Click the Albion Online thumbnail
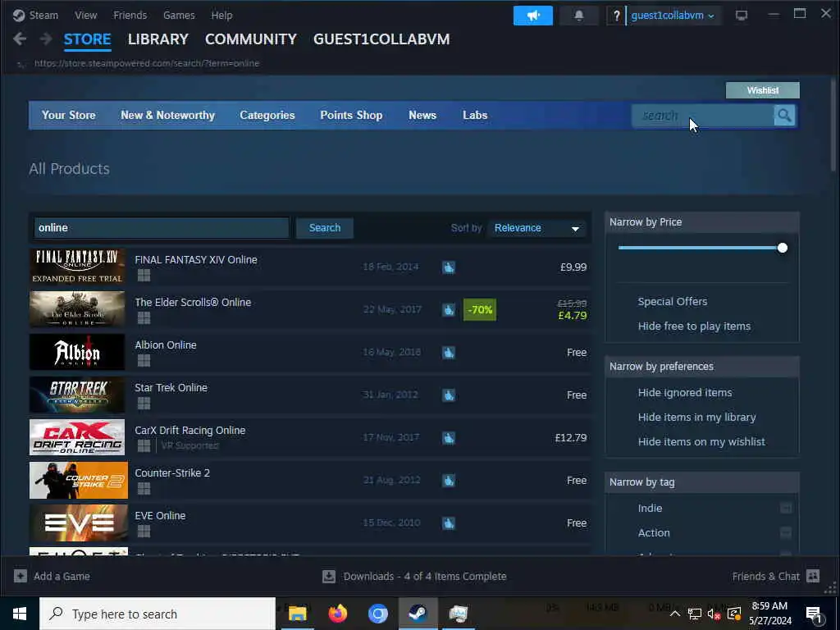Viewport: 840px width, 630px height. (77, 352)
